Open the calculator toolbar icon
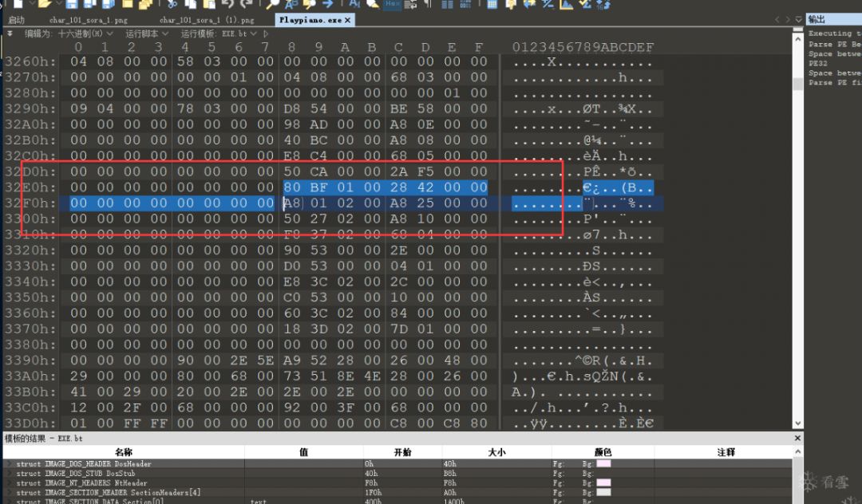Viewport: 862px width, 504px height. (x=492, y=4)
